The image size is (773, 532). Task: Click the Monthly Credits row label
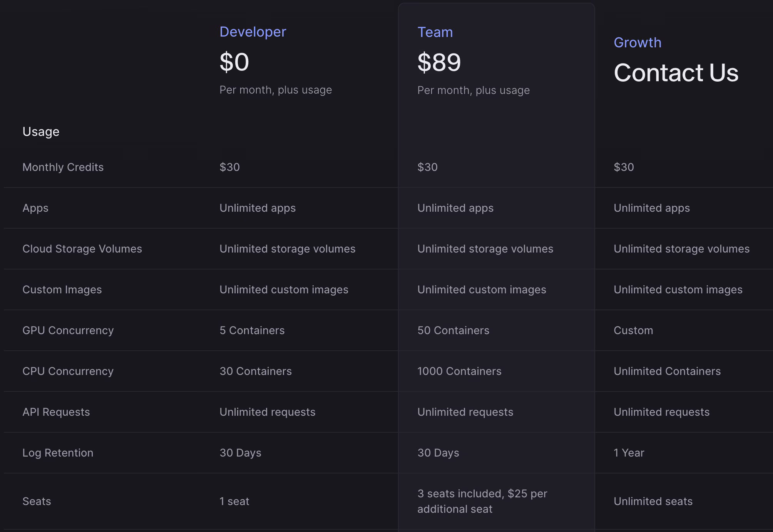[63, 167]
